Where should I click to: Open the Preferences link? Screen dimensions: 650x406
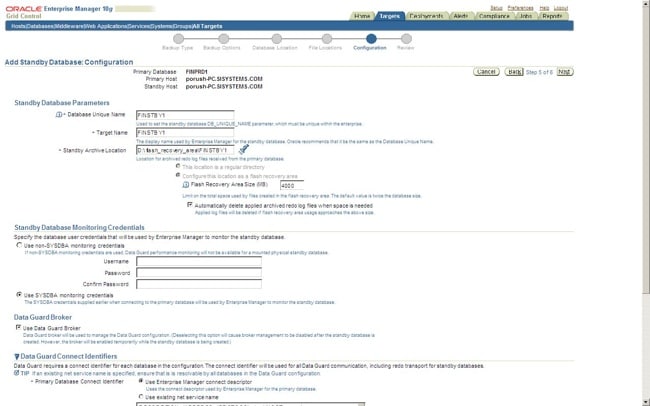coord(521,8)
